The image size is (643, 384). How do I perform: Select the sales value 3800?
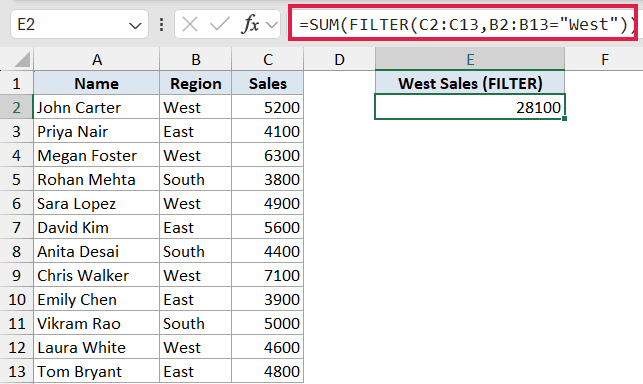pos(268,179)
